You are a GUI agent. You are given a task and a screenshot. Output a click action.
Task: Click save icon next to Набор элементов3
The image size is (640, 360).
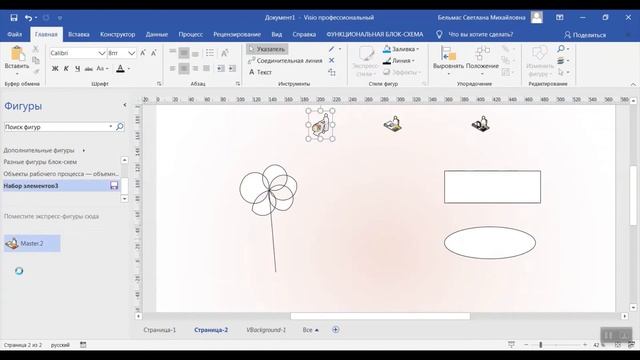(114, 186)
